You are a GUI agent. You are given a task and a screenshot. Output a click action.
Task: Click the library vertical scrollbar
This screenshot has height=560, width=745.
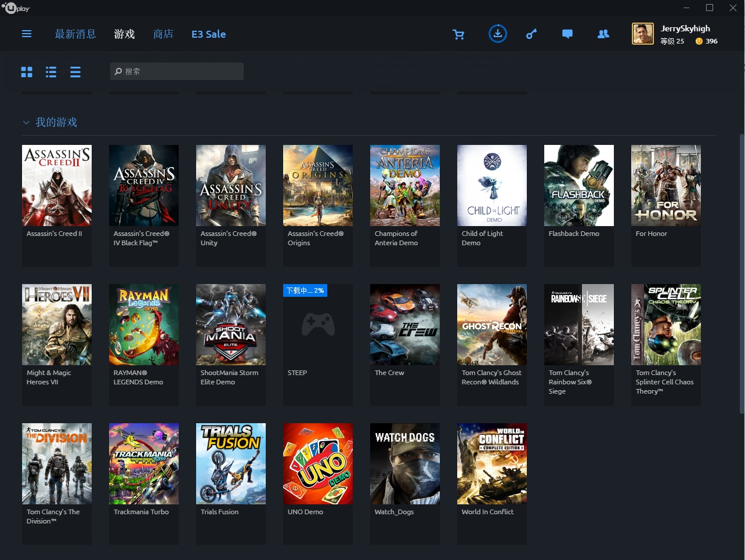pos(742,274)
